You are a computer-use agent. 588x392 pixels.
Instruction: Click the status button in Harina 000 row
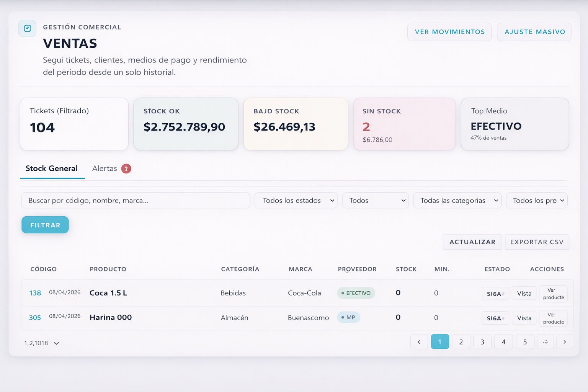[x=495, y=318]
